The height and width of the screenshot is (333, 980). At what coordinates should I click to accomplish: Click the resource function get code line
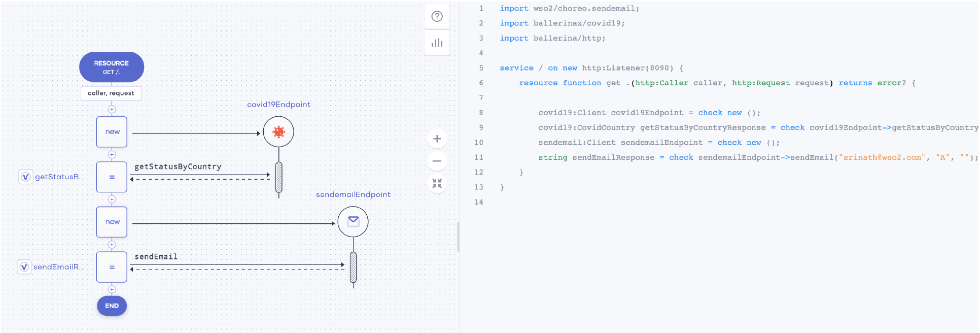717,83
